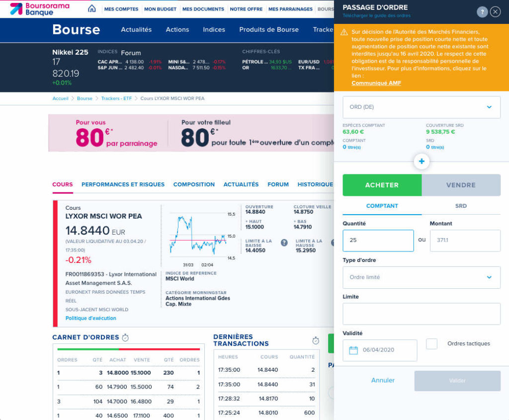Click the 17:28:32 transaction row

[266, 399]
